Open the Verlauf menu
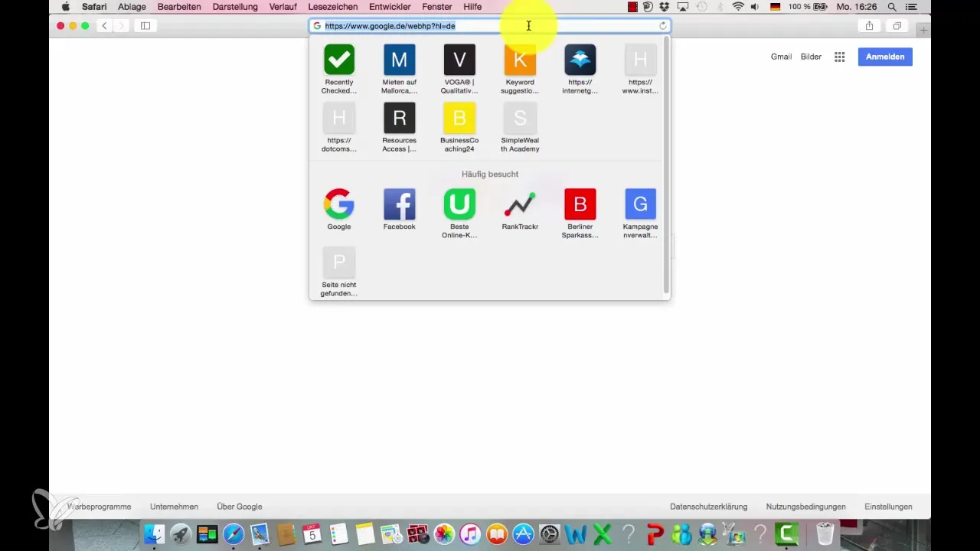The width and height of the screenshot is (980, 551). (283, 7)
